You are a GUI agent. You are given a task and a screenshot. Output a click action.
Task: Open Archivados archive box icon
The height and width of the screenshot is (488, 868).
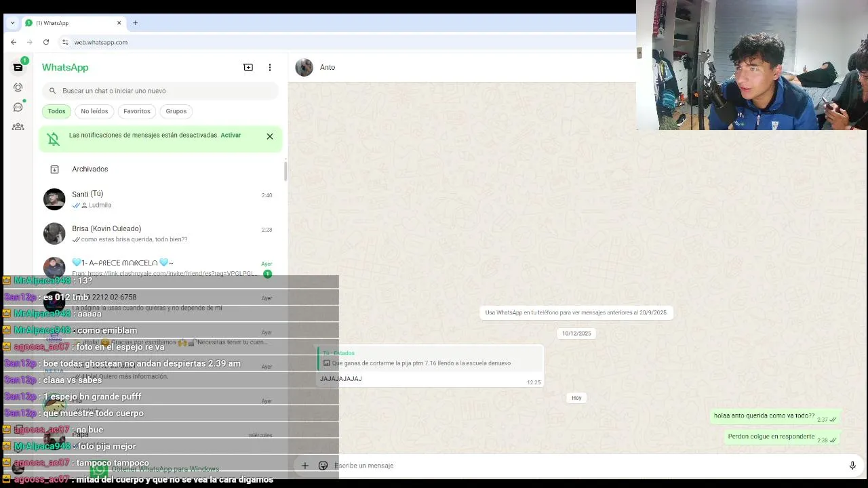click(54, 169)
